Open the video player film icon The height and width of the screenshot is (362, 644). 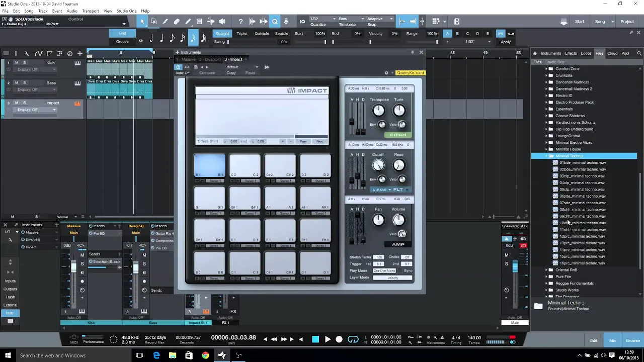(457, 21)
